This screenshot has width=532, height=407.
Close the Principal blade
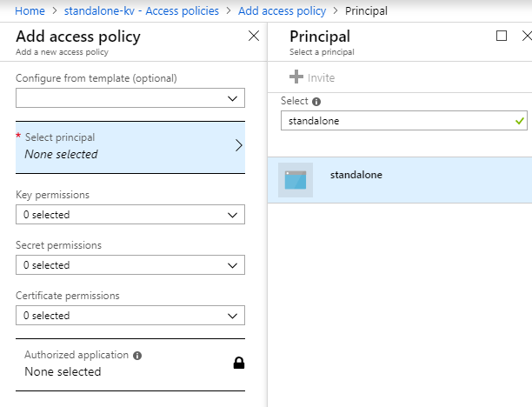point(526,37)
